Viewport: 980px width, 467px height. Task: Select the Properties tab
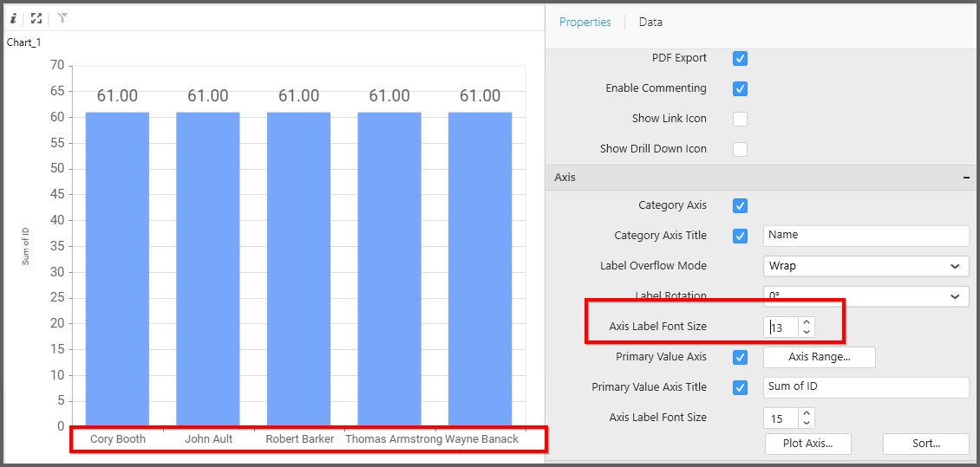point(585,23)
